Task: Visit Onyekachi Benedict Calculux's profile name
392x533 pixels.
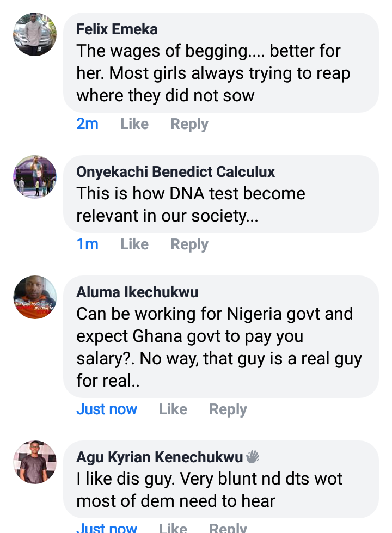Action: [175, 171]
